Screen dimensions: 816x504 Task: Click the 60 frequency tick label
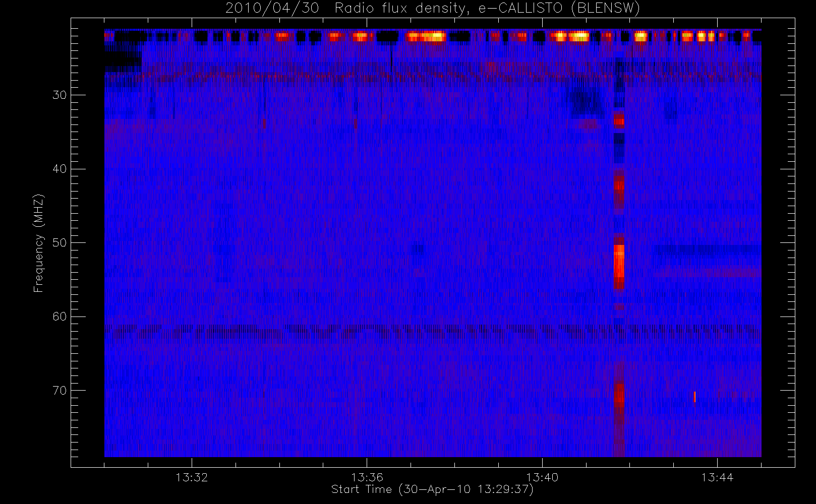(60, 317)
